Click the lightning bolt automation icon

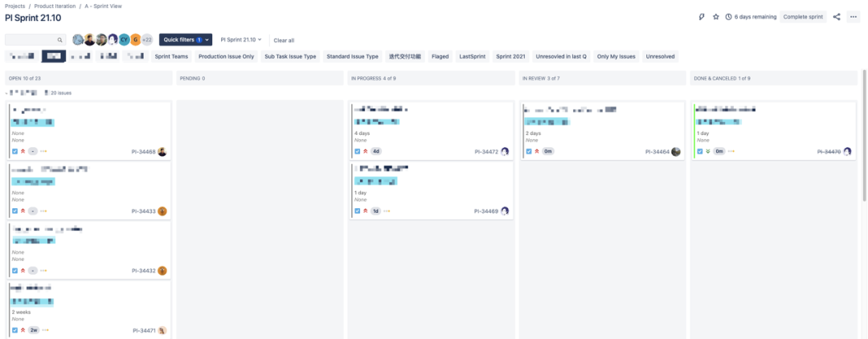coord(702,17)
